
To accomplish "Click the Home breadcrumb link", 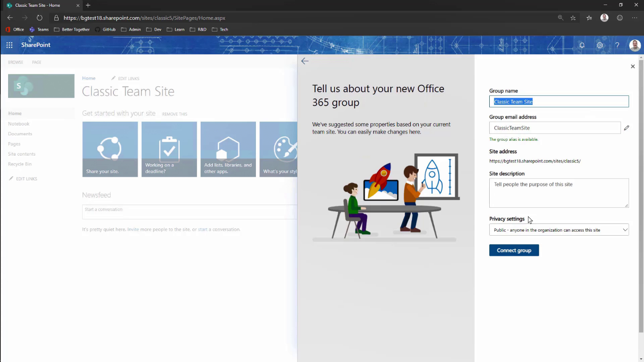I will [x=89, y=78].
